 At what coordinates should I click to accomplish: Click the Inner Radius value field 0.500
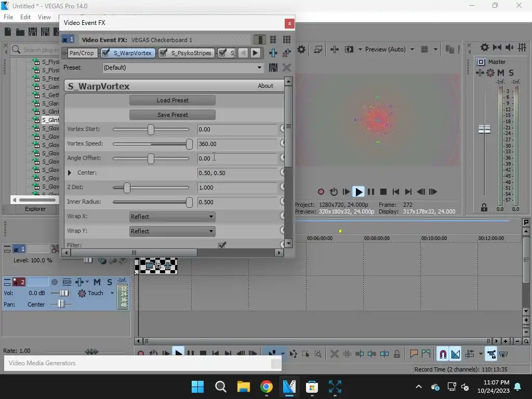point(237,202)
